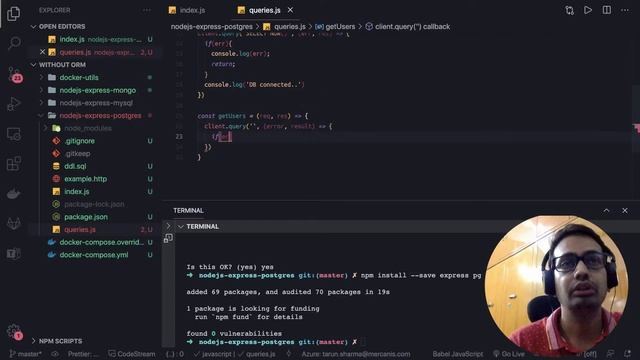The height and width of the screenshot is (360, 640).
Task: Maximize the terminal panel with chevron up
Action: point(607,210)
